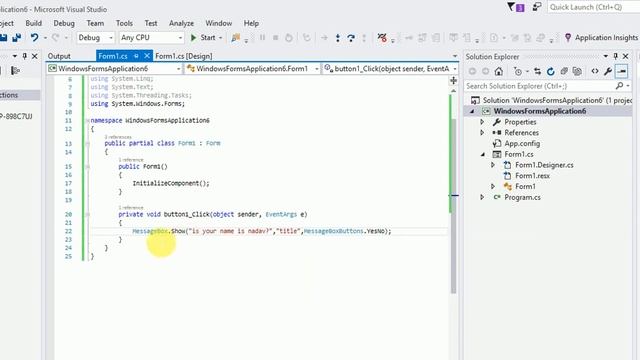Click the Save All toolbar icon

point(16,38)
